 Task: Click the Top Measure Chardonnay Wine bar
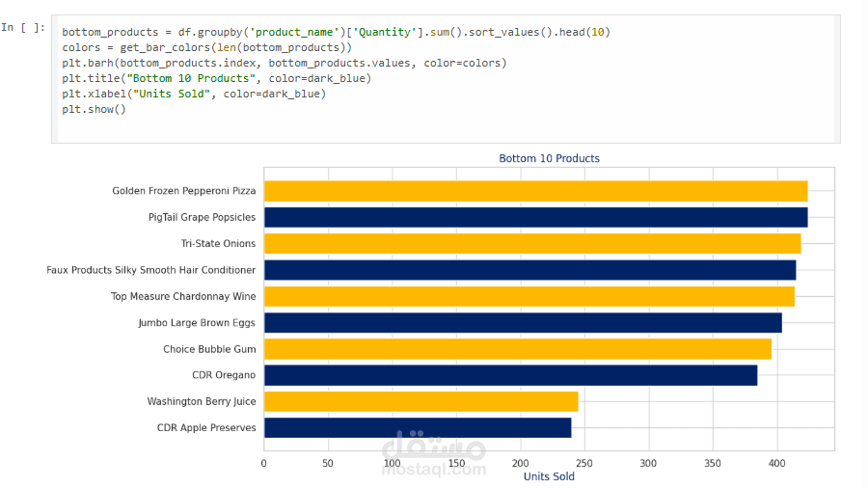pos(529,296)
